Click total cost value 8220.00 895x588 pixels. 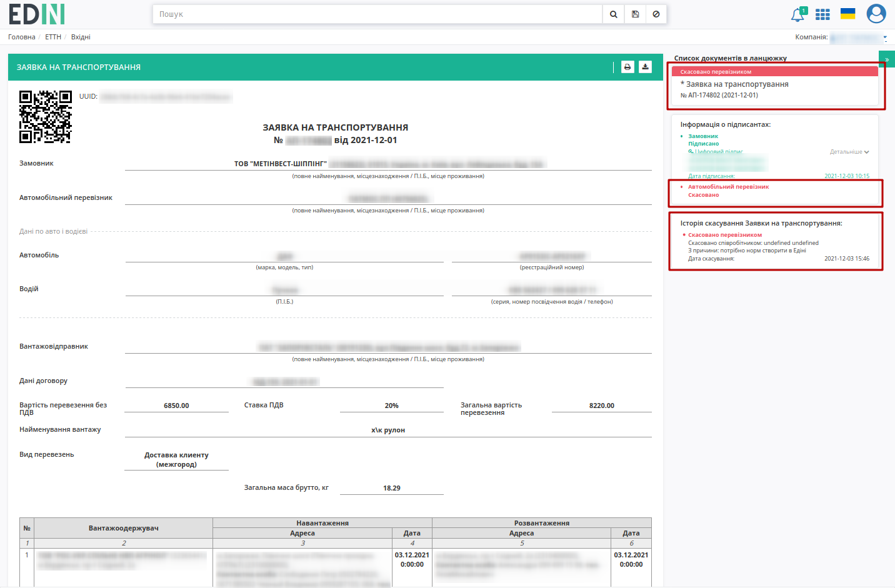click(x=602, y=406)
